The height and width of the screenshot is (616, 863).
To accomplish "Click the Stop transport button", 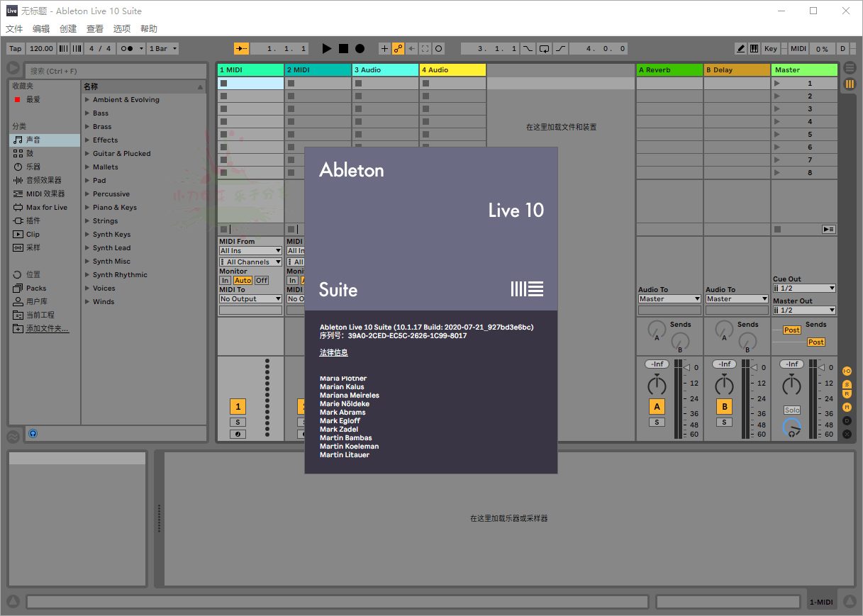I will 343,49.
